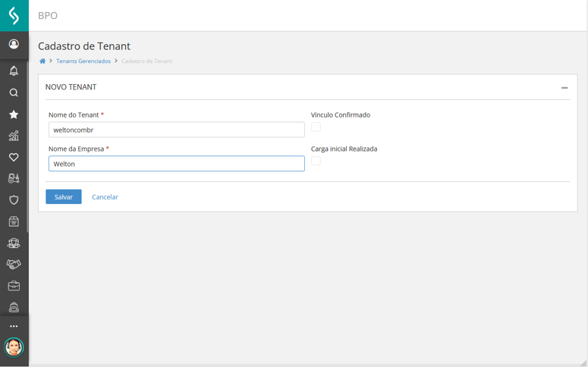Open the user avatar menu
The width and height of the screenshot is (588, 367).
tap(14, 347)
